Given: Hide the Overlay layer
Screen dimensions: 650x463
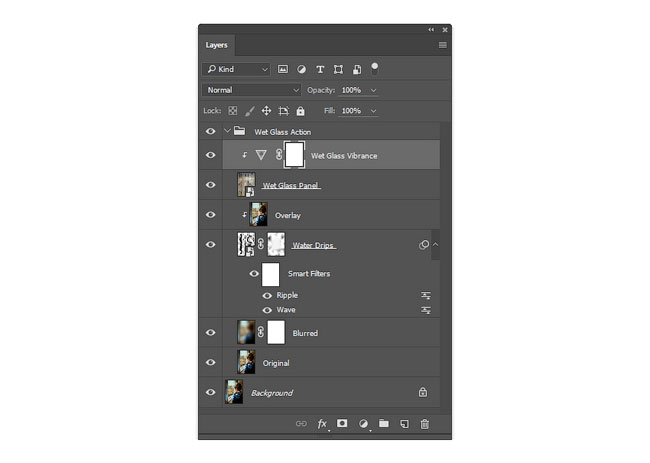Looking at the screenshot, I should point(211,215).
